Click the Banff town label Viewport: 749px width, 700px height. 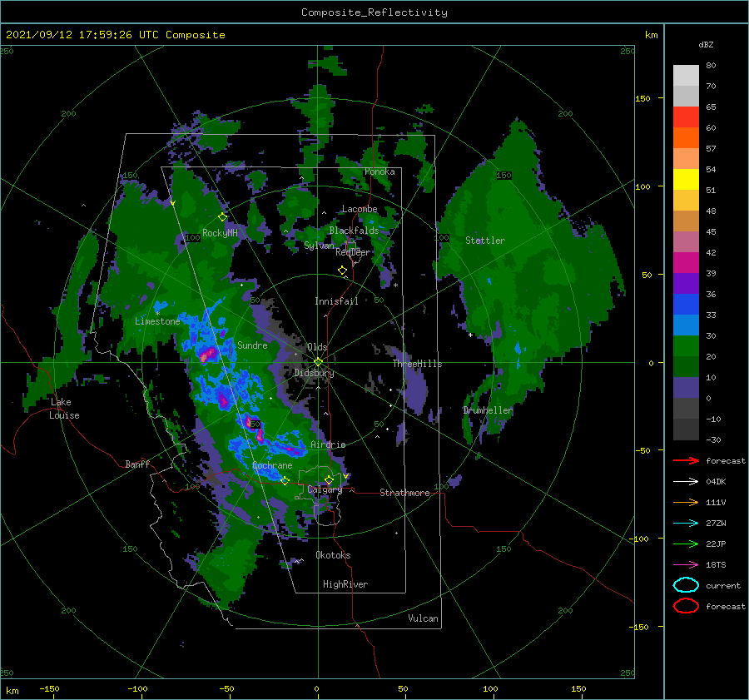pyautogui.click(x=137, y=464)
